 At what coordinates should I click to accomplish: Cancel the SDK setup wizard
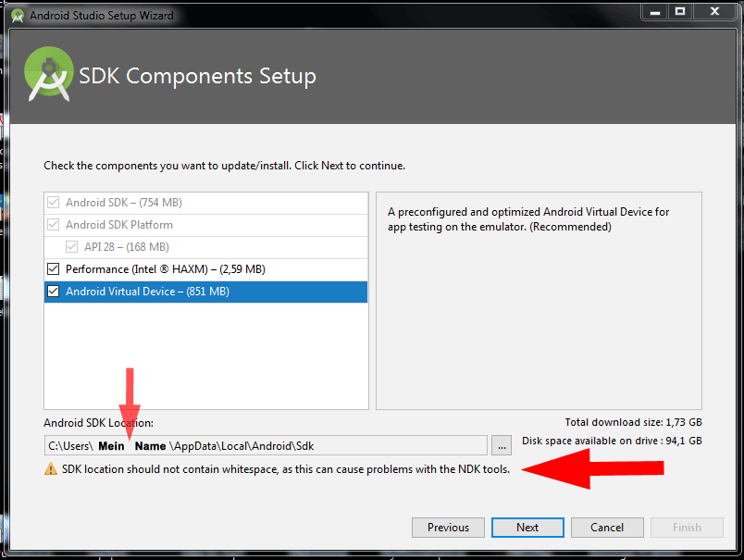pyautogui.click(x=607, y=528)
